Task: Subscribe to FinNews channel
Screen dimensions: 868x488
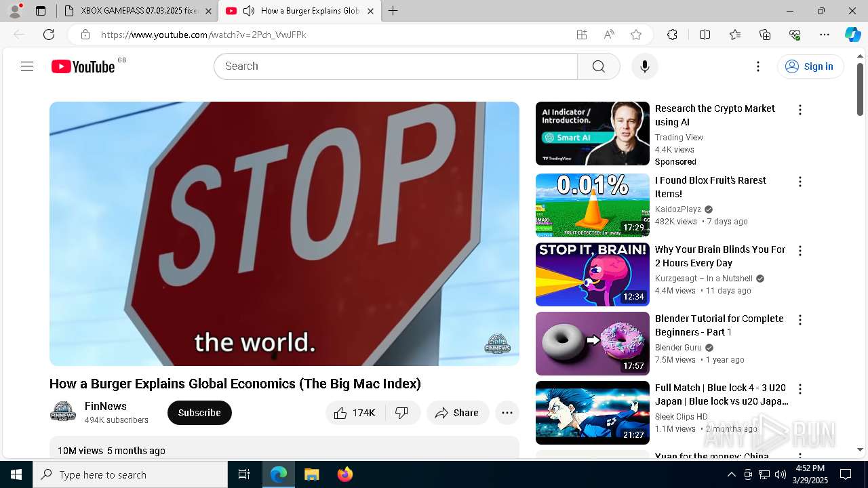Action: click(199, 413)
